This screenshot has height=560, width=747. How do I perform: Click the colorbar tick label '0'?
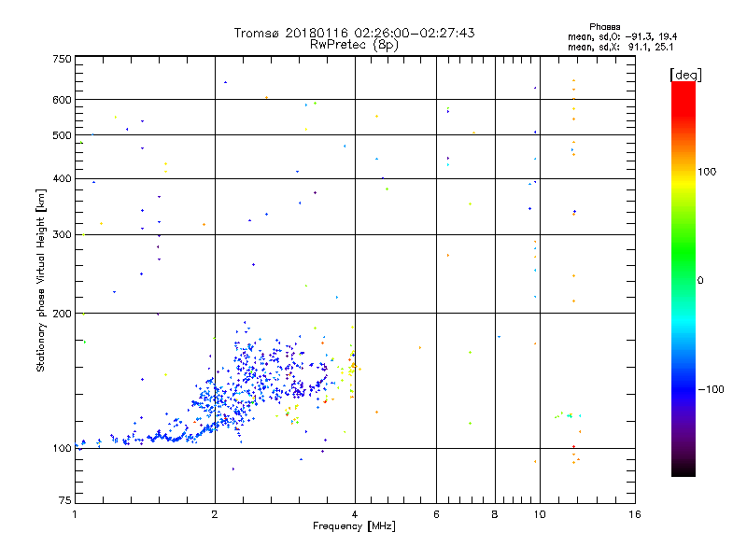pyautogui.click(x=700, y=281)
